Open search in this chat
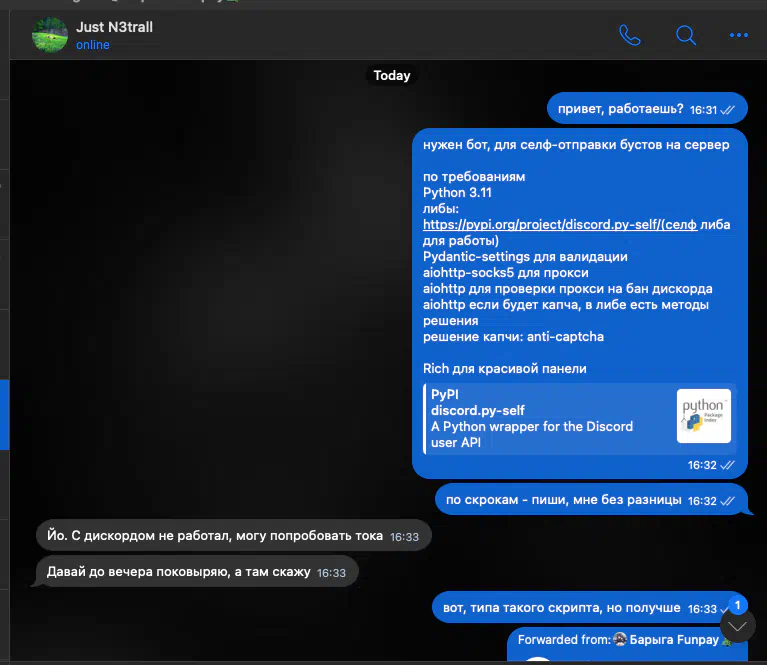This screenshot has width=767, height=665. (x=686, y=35)
